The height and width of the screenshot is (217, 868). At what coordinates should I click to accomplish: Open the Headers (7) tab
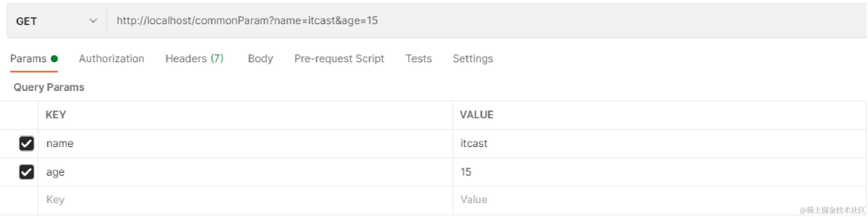coord(194,59)
